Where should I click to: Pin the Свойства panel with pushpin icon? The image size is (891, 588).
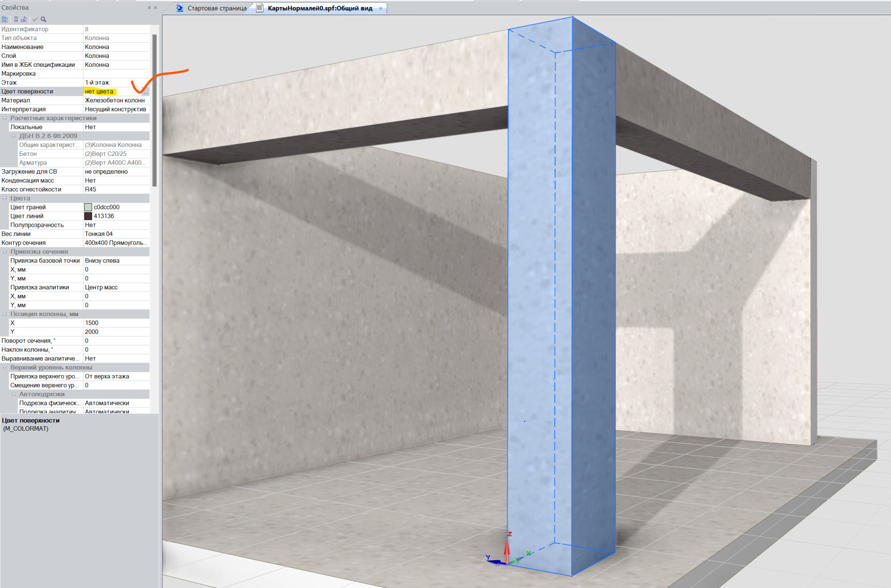pyautogui.click(x=149, y=8)
